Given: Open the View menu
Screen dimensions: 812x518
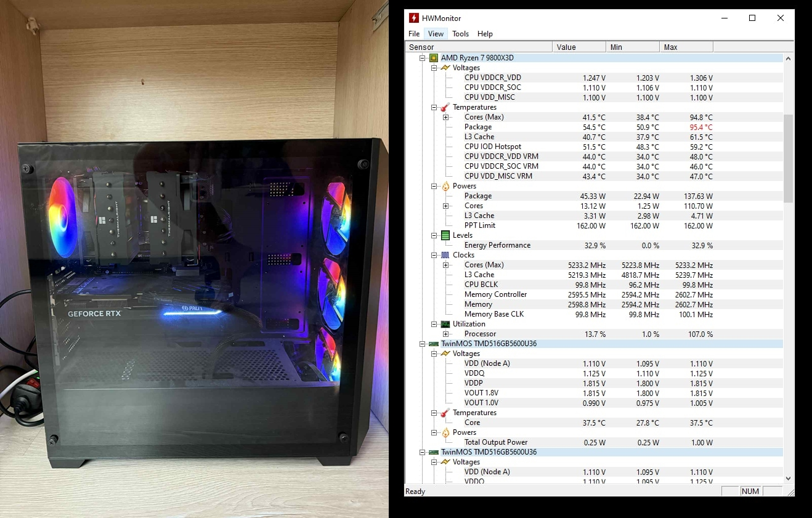Looking at the screenshot, I should [436, 34].
